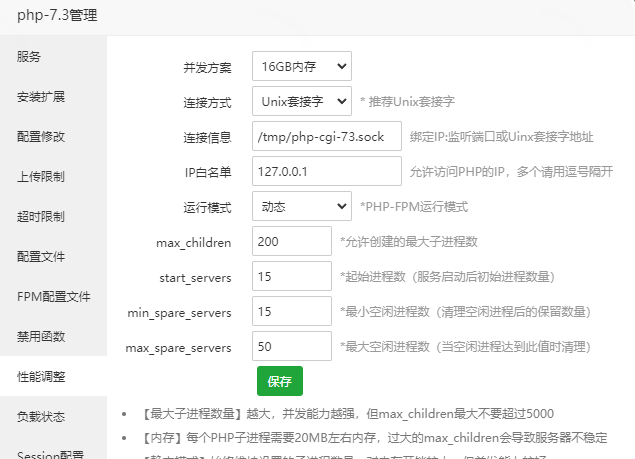Click the hint 推荐Unix套接字
Image resolution: width=635 pixels, height=459 pixels.
(407, 101)
